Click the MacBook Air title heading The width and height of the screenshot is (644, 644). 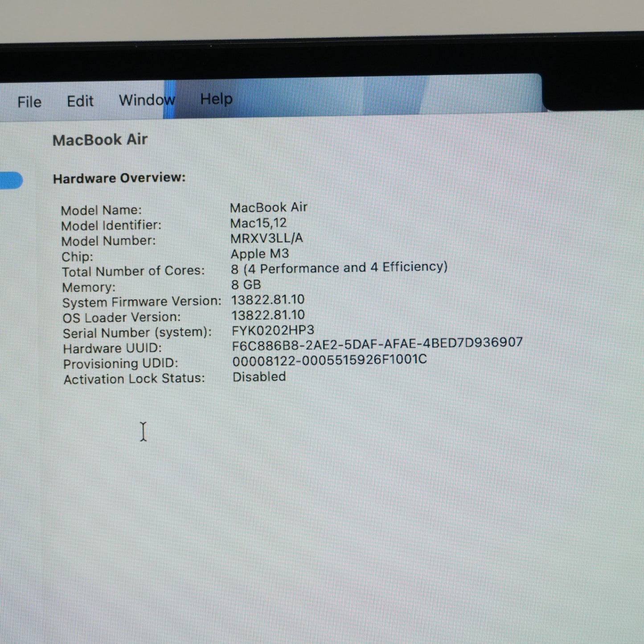(x=100, y=140)
